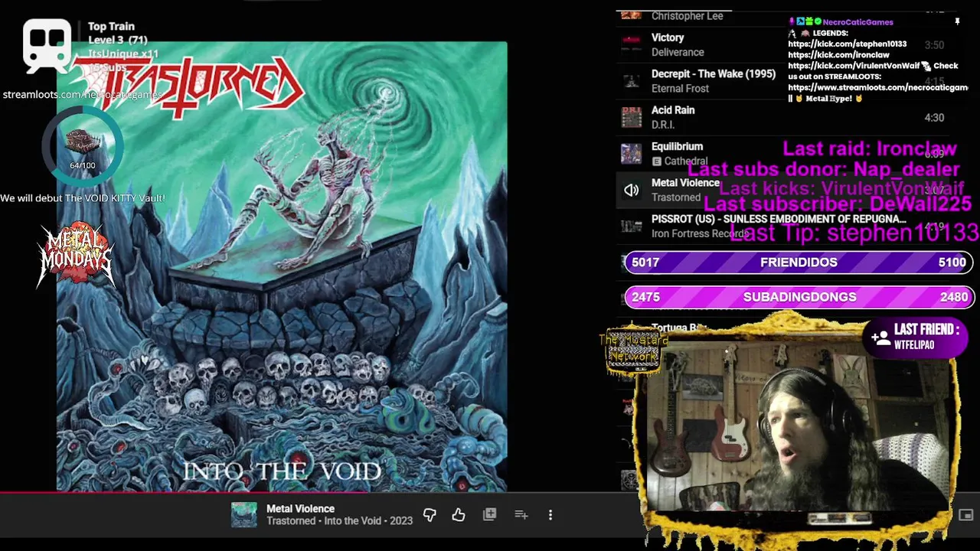
Task: Click Trastorned artist under Metal Violence in queue
Action: 676,197
